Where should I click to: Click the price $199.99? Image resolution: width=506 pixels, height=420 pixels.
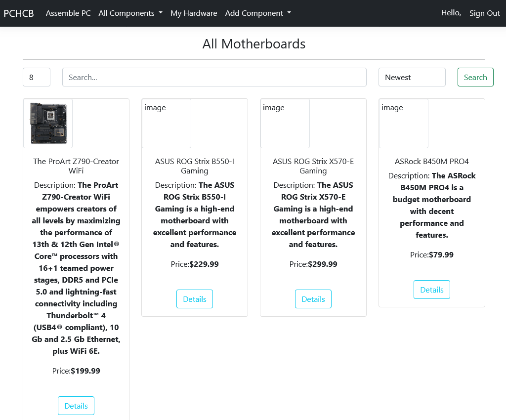click(x=85, y=371)
